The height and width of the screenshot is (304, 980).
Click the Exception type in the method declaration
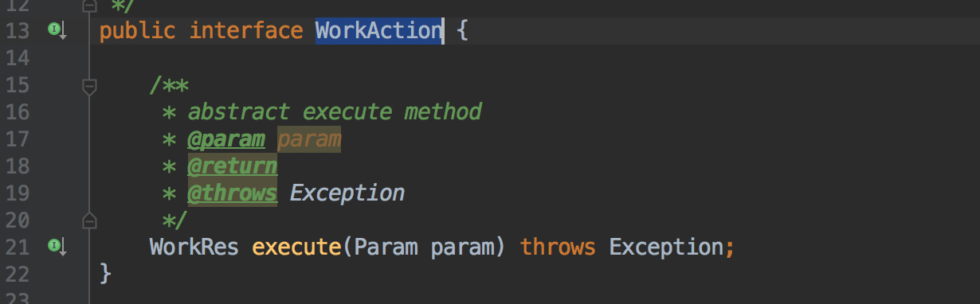pyautogui.click(x=666, y=247)
